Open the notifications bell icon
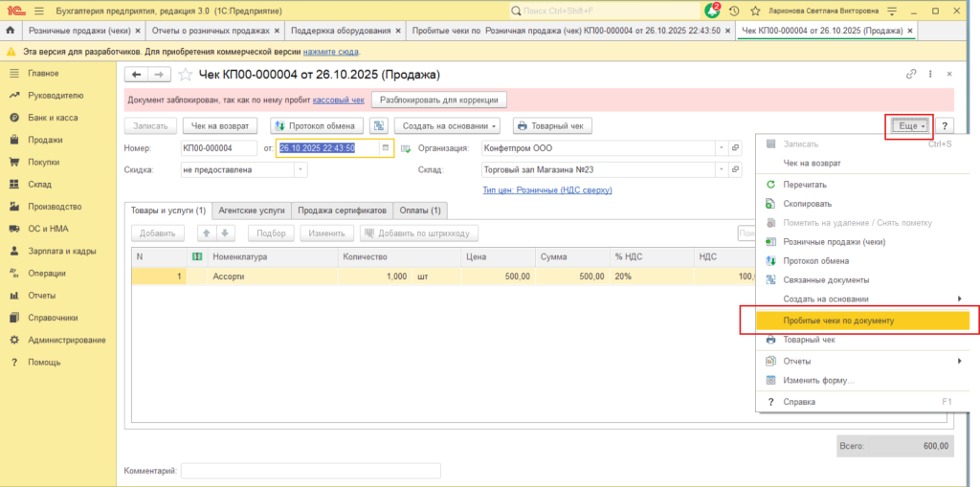980x487 pixels. click(711, 11)
